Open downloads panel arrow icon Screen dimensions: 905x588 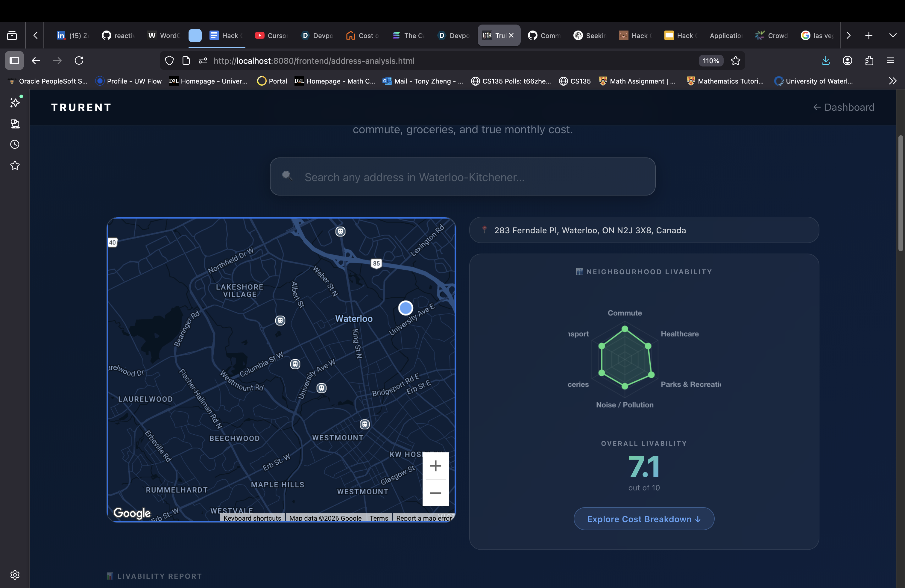825,60
